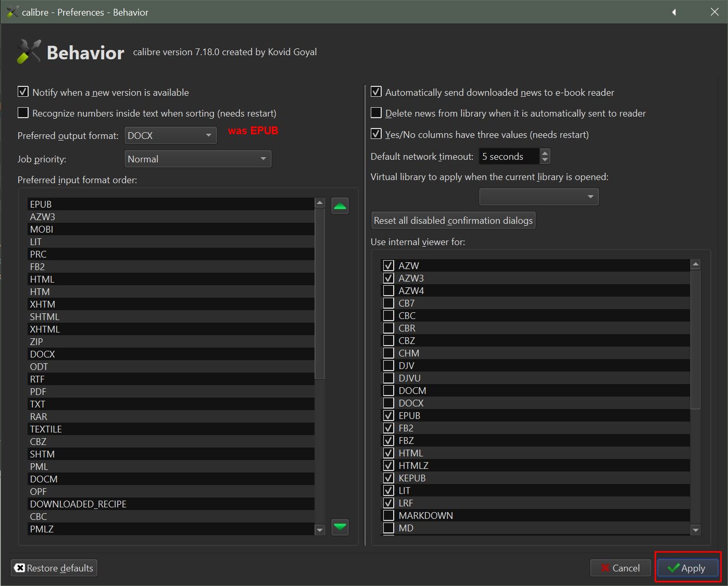This screenshot has height=586, width=728.
Task: Click input format list scroll-down arrow
Action: pyautogui.click(x=320, y=530)
